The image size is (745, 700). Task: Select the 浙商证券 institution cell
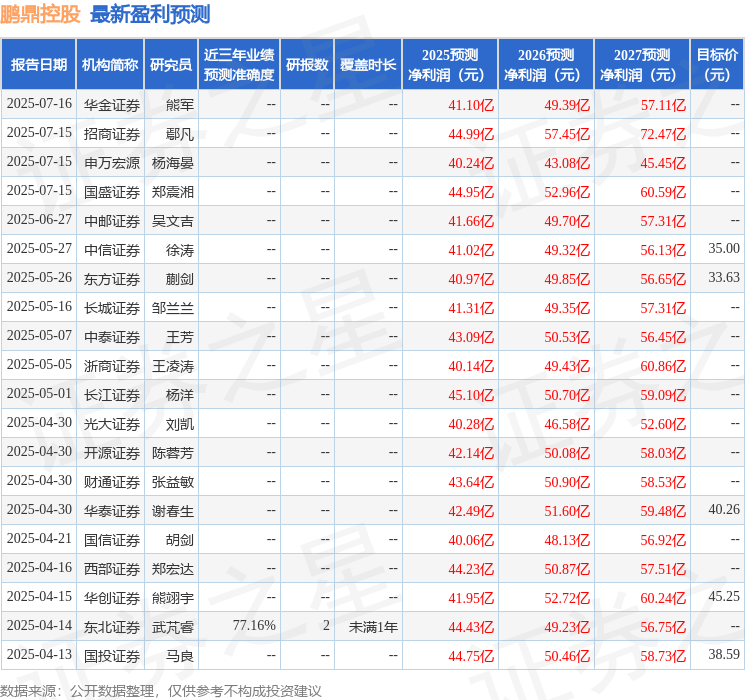click(x=112, y=366)
